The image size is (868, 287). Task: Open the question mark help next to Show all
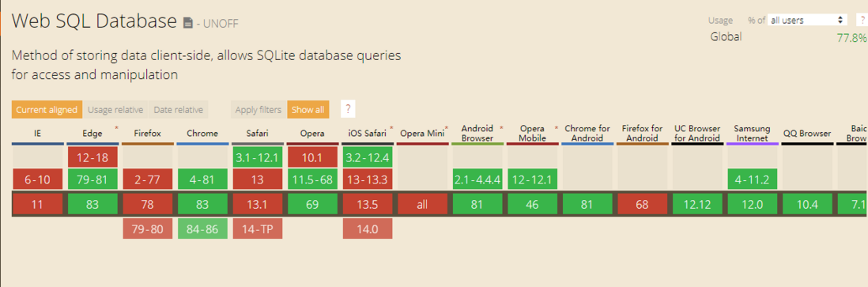click(348, 109)
